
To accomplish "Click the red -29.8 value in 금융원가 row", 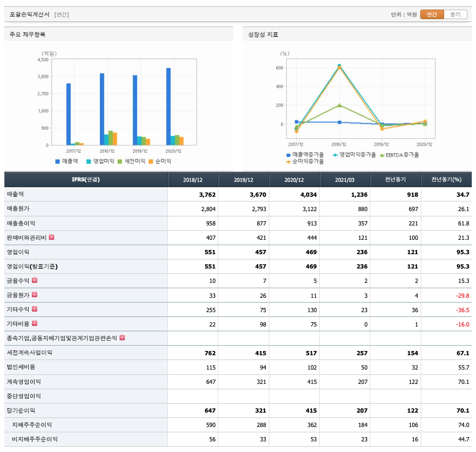I will coord(462,296).
